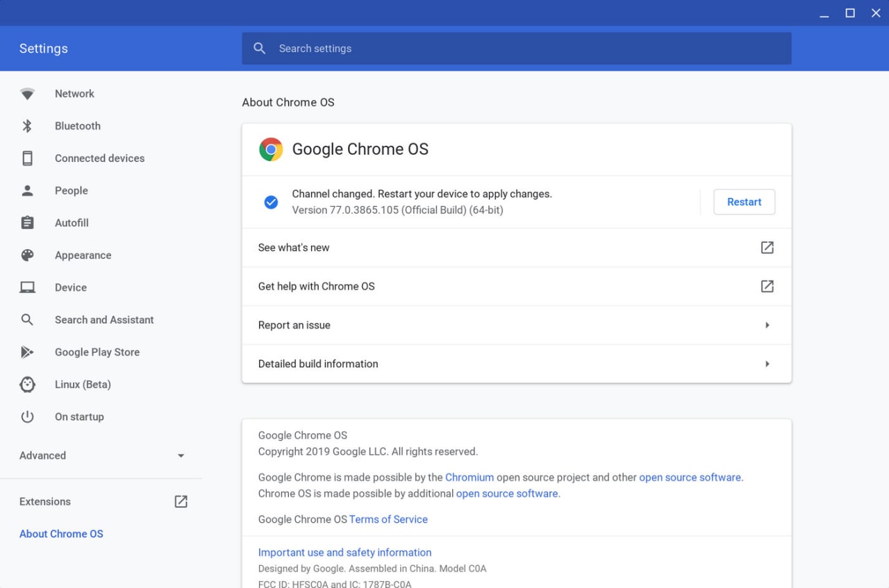Click the Appearance palette icon
This screenshot has width=889, height=588.
click(x=27, y=255)
